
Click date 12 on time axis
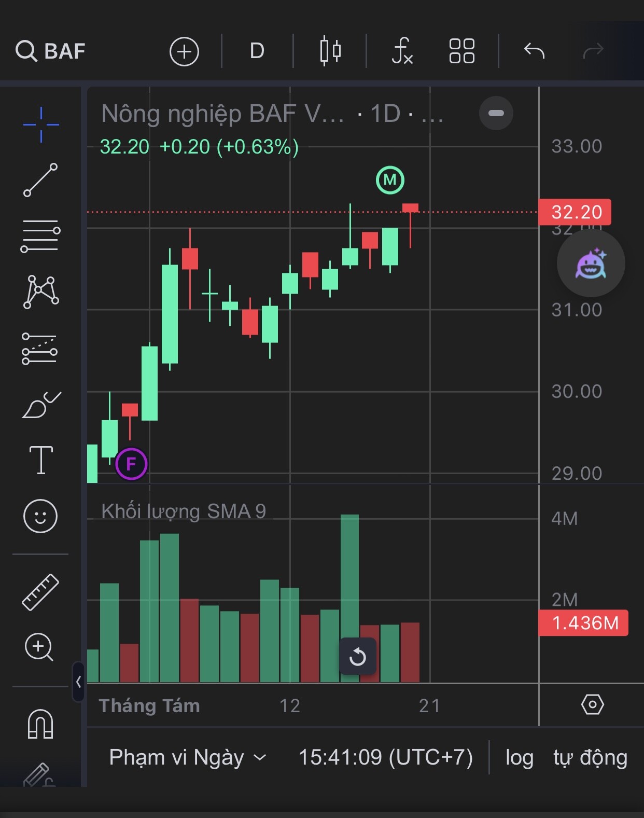click(290, 706)
